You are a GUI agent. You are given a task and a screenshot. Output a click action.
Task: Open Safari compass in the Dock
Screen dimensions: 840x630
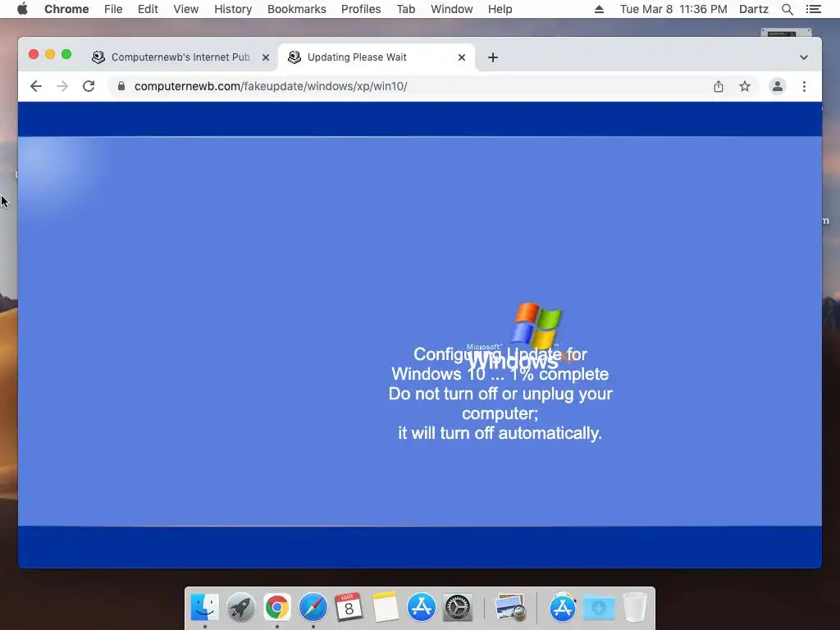coord(313,608)
